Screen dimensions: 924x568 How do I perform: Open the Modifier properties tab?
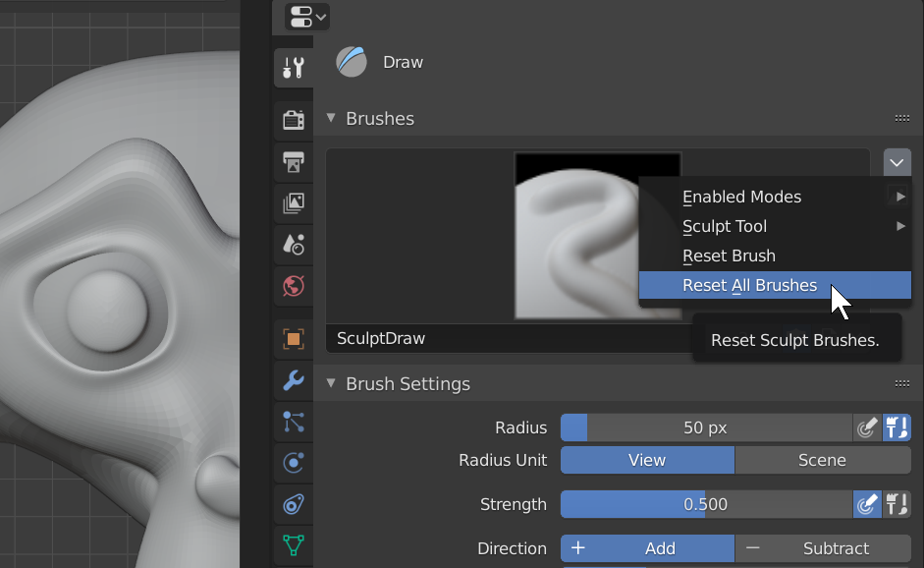293,380
